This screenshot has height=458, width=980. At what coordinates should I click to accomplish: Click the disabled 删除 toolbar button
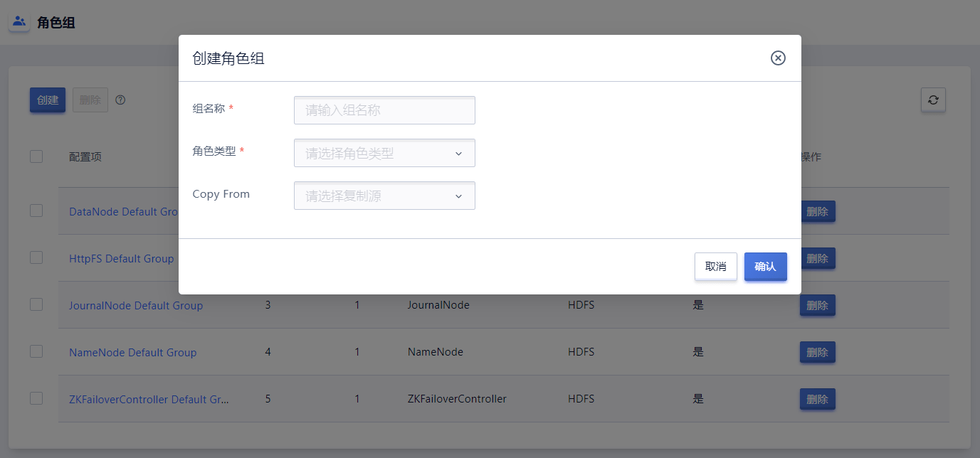(90, 100)
